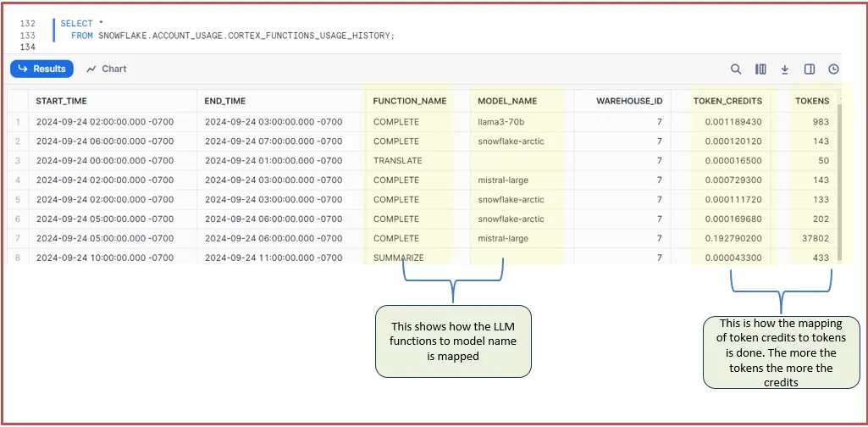Sort by FUNCTION_NAME column header
Viewport: 868px width, 427px height.
(x=409, y=101)
